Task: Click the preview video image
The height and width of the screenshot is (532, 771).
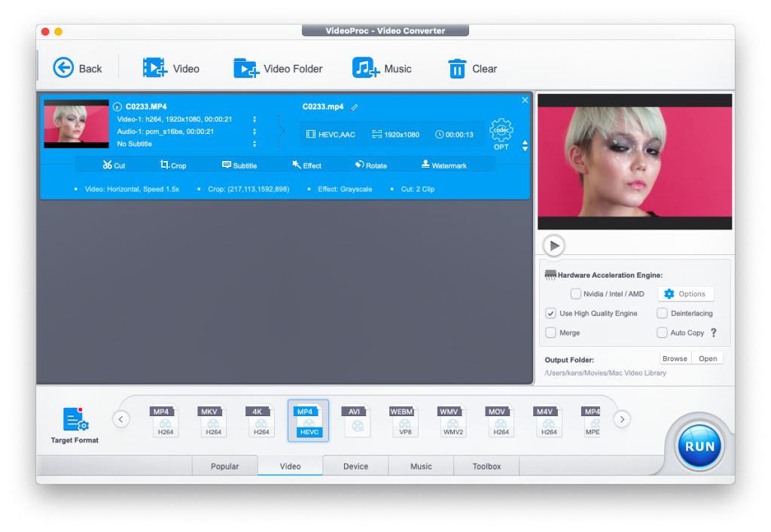Action: coord(634,162)
